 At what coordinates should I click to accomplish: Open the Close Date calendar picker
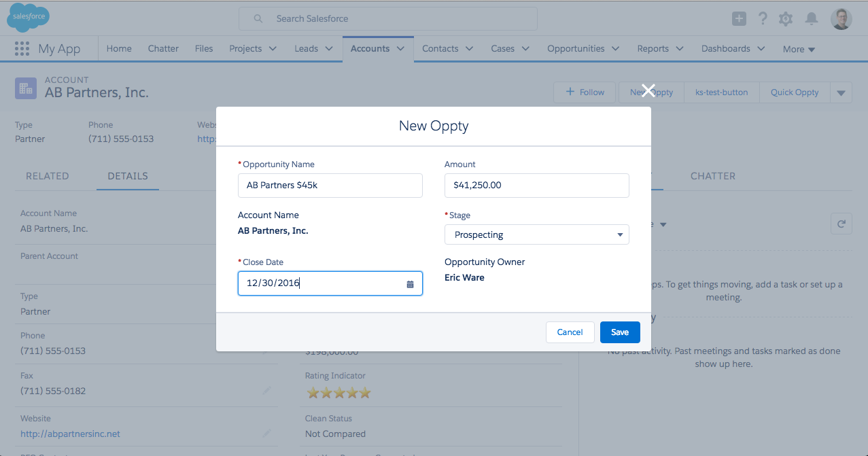pyautogui.click(x=410, y=284)
